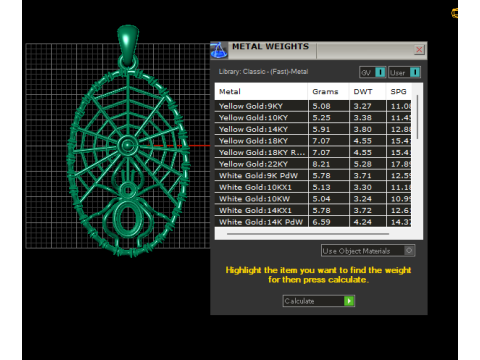Click the horizontal scrollbar below metals table
The height and width of the screenshot is (360, 480).
coord(308,234)
